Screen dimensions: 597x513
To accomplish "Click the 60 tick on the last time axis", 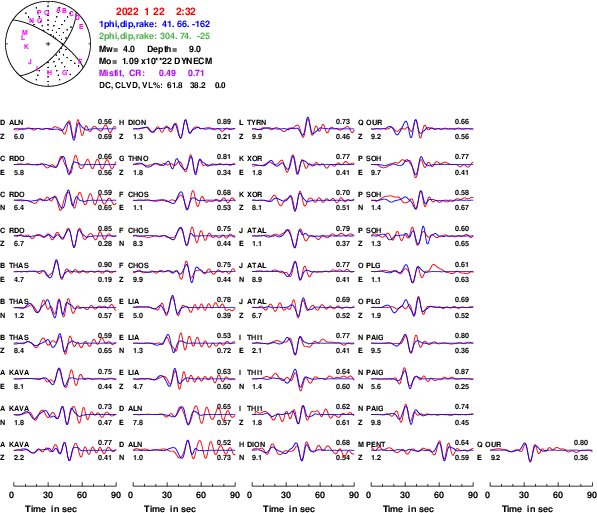I will (x=558, y=495).
